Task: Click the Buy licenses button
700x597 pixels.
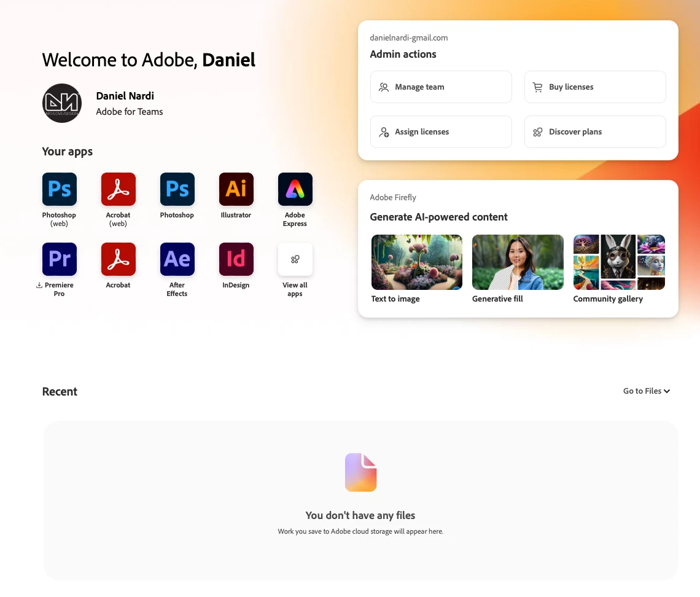Action: [x=595, y=87]
